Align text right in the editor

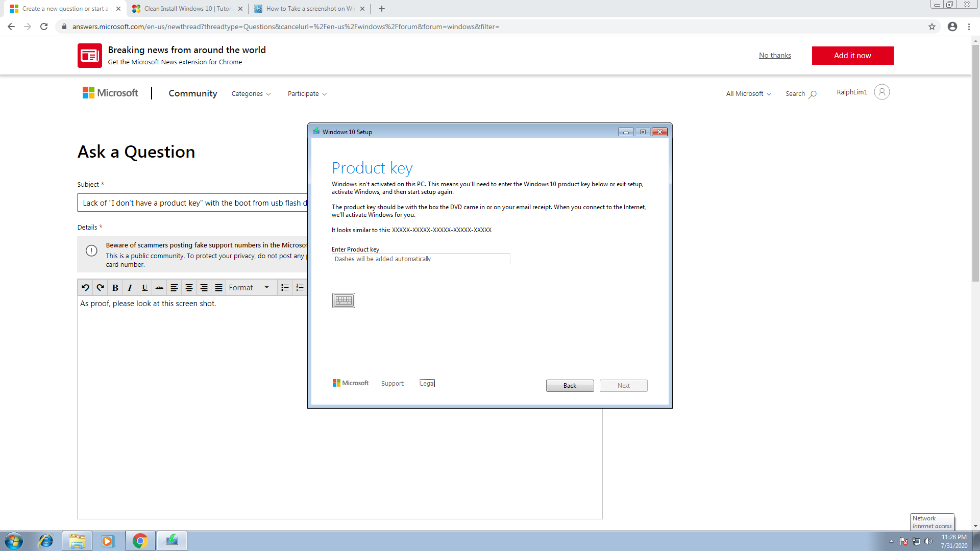[x=204, y=288]
